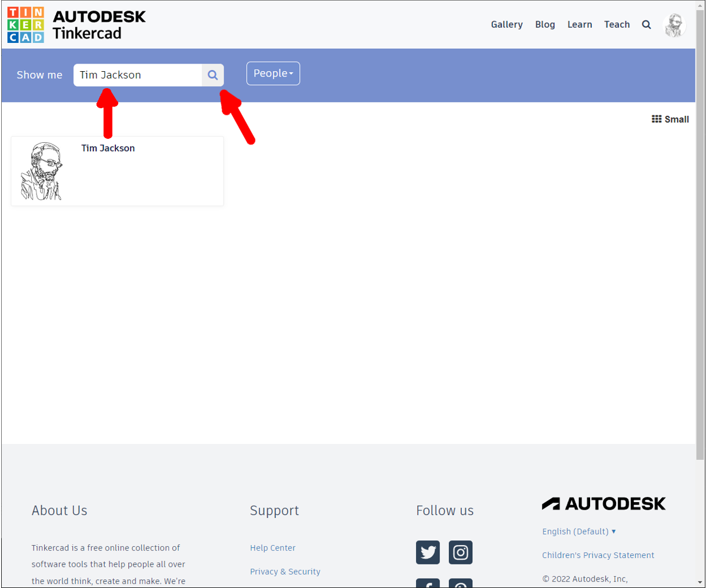Viewport: 706px width, 588px height.
Task: Click the Tim Jackson result name
Action: (x=108, y=148)
